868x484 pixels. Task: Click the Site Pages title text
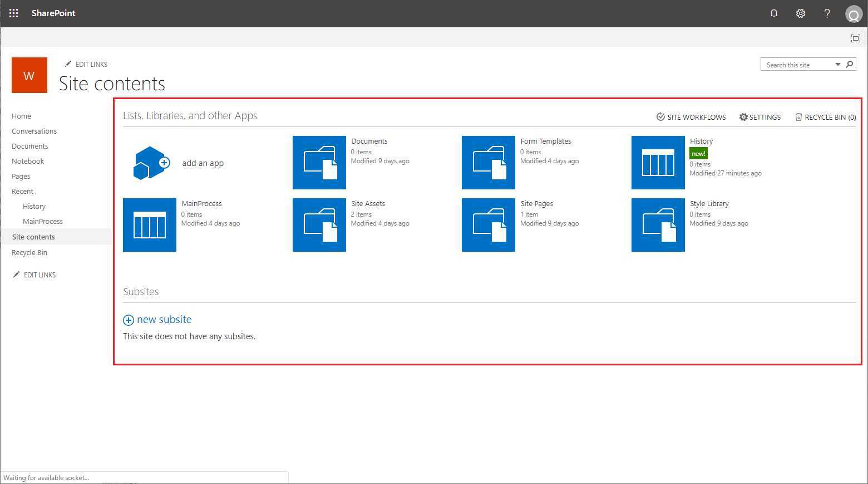[x=537, y=203]
